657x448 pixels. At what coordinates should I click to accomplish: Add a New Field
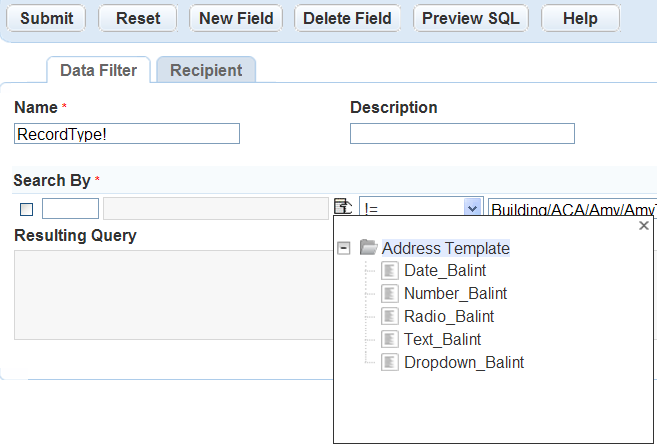tap(236, 18)
